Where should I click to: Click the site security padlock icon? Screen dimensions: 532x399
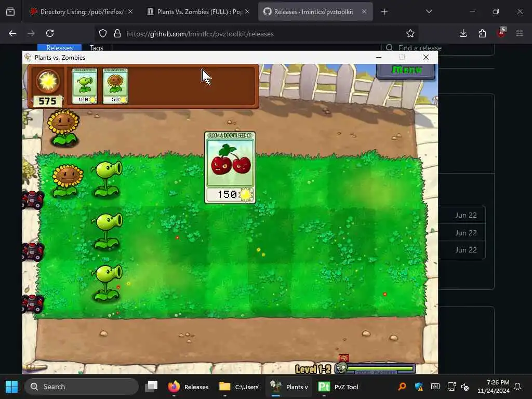coord(117,34)
